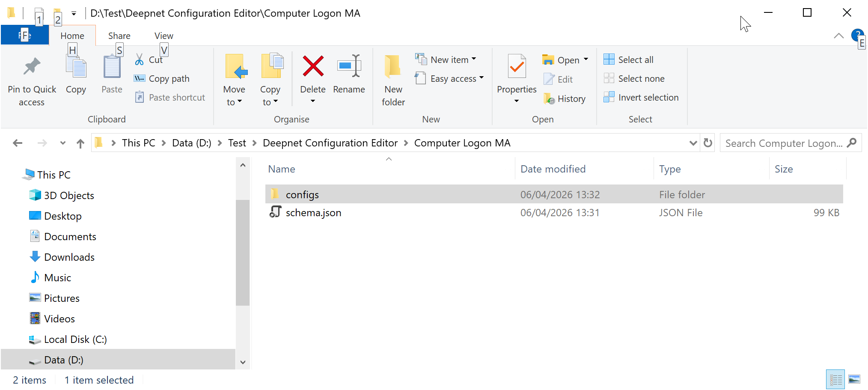Expand address bar previous locations dropdown

tap(693, 143)
